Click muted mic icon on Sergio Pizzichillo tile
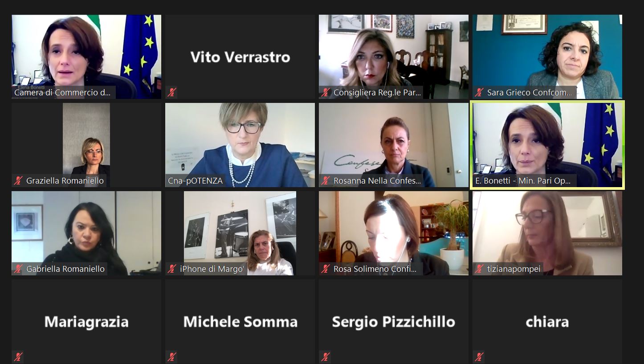 point(326,357)
